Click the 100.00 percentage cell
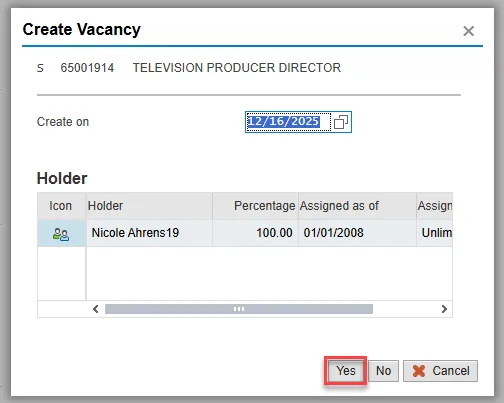 click(255, 233)
